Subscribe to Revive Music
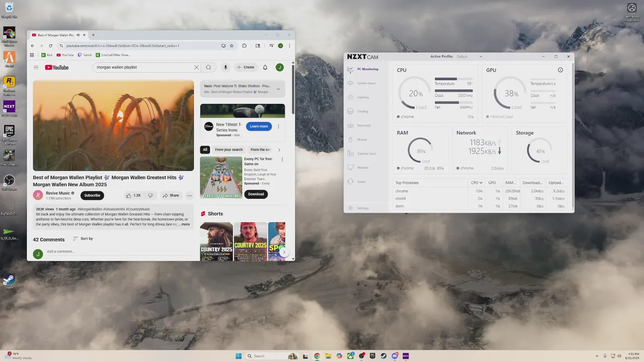 (x=92, y=195)
